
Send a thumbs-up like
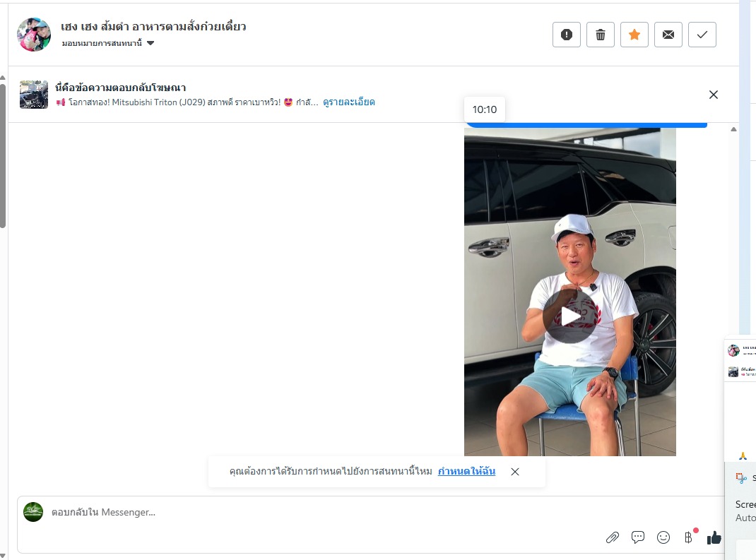point(714,537)
